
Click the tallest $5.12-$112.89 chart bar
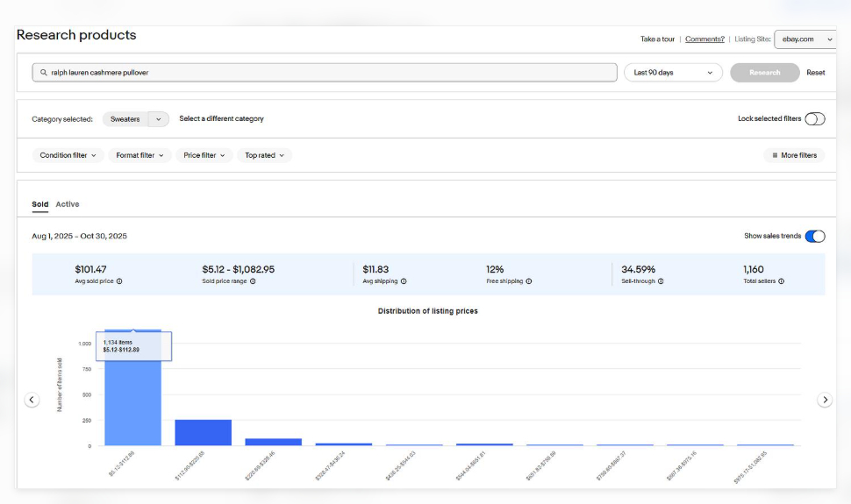(x=133, y=387)
